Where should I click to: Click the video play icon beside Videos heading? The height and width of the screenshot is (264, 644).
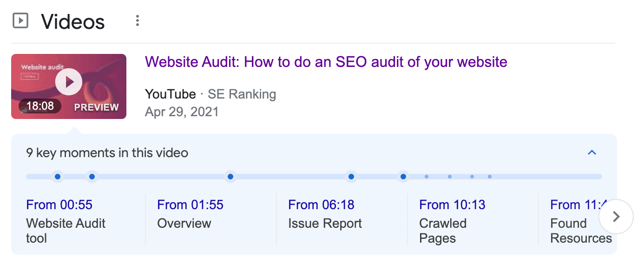20,21
